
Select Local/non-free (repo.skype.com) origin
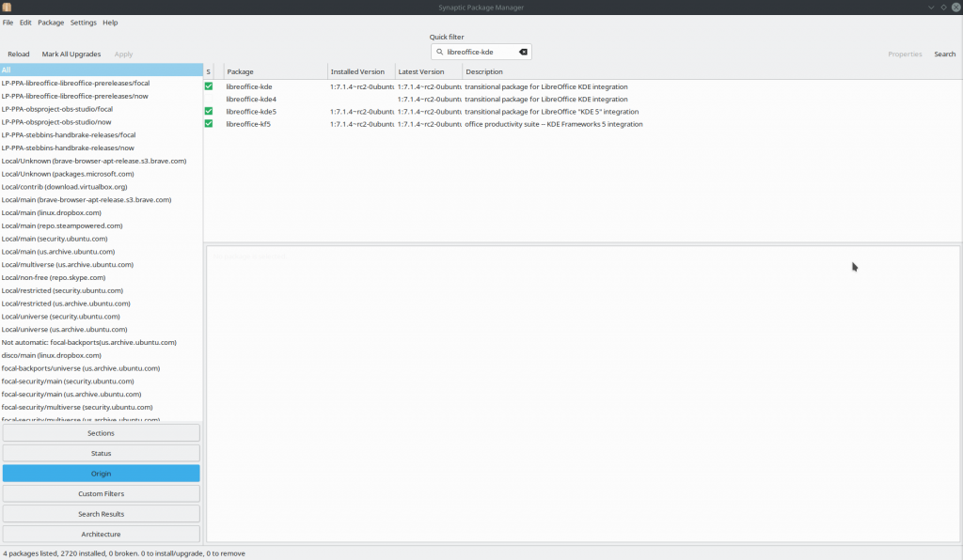54,278
